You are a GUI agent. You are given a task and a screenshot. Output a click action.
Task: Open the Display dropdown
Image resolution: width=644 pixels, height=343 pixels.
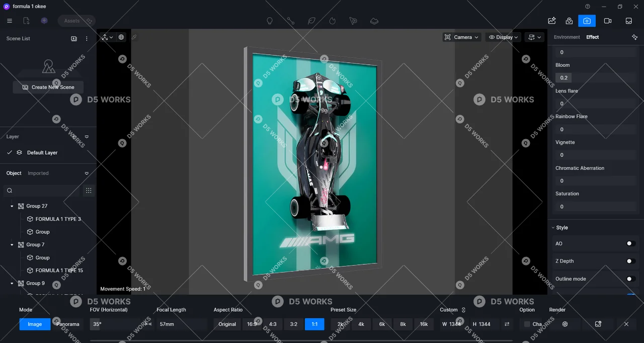[x=503, y=37]
